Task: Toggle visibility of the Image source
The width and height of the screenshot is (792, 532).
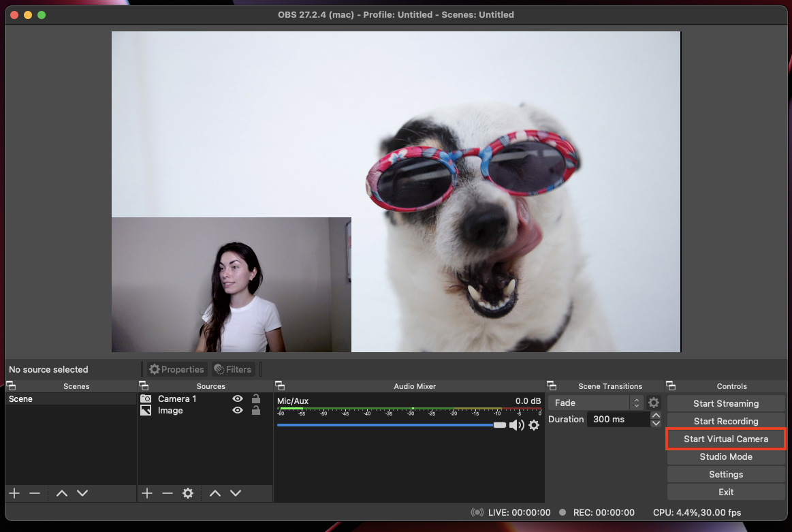Action: [238, 411]
